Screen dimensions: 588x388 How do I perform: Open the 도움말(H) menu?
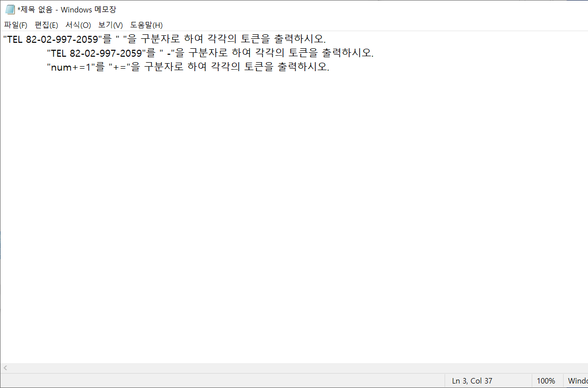(x=146, y=25)
